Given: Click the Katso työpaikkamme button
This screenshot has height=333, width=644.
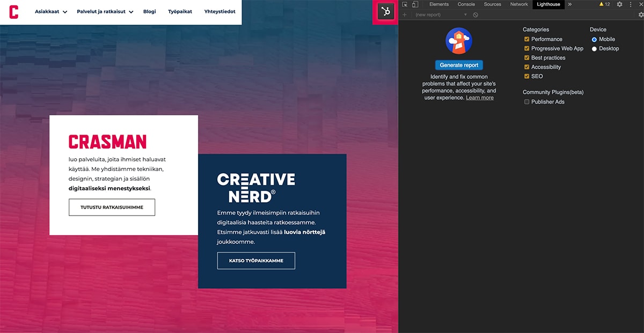Looking at the screenshot, I should pos(256,261).
